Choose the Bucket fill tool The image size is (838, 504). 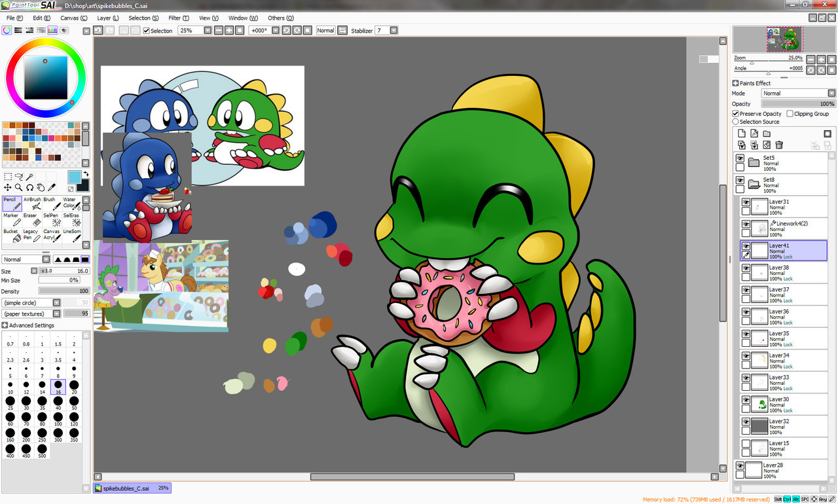12,236
